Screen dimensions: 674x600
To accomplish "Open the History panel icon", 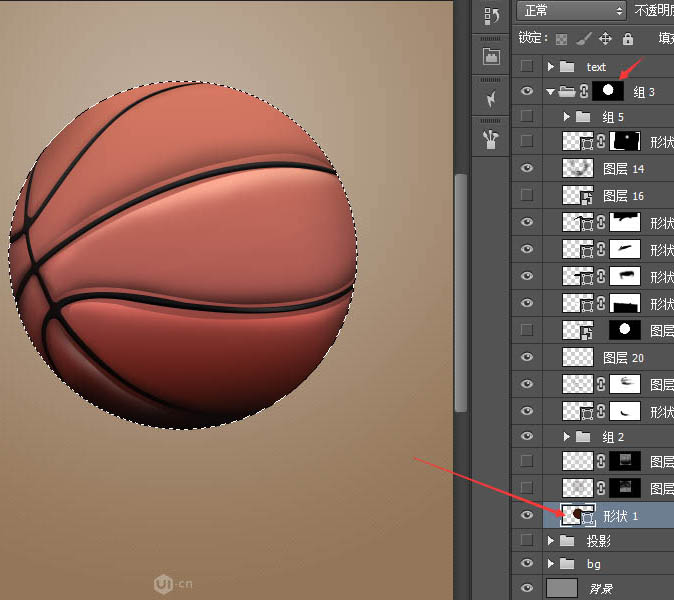I will coord(491,15).
